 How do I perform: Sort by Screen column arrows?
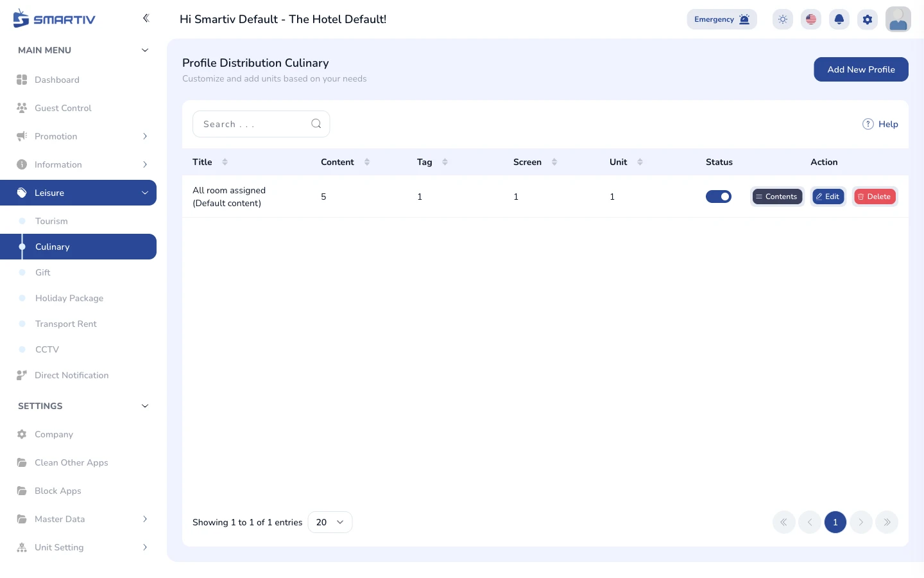click(x=554, y=162)
